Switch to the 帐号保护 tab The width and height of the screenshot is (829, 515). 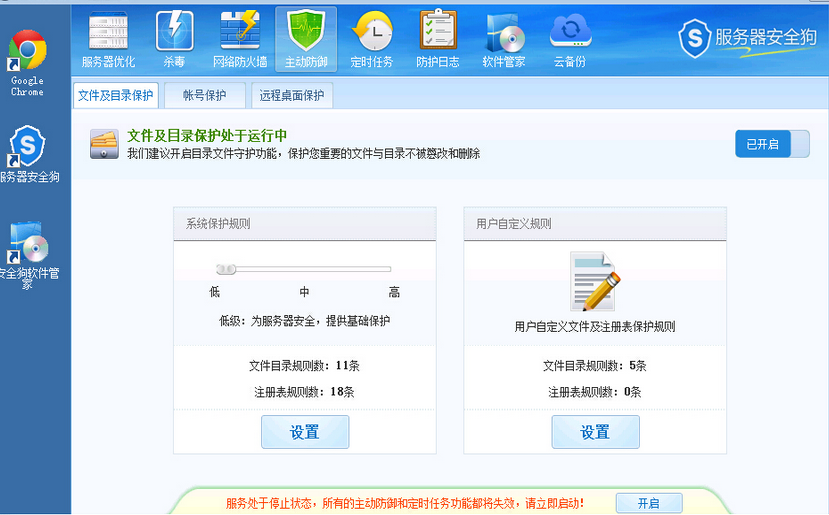(x=204, y=96)
